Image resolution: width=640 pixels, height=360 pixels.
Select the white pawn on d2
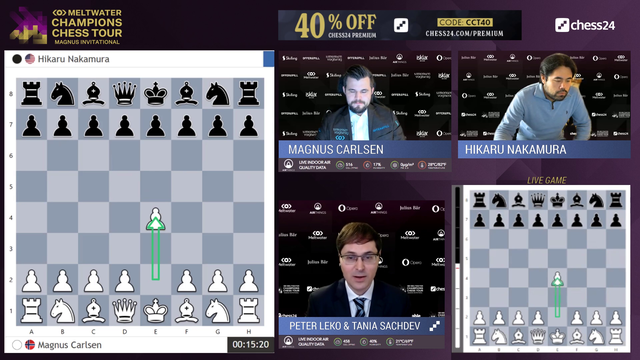(124, 280)
